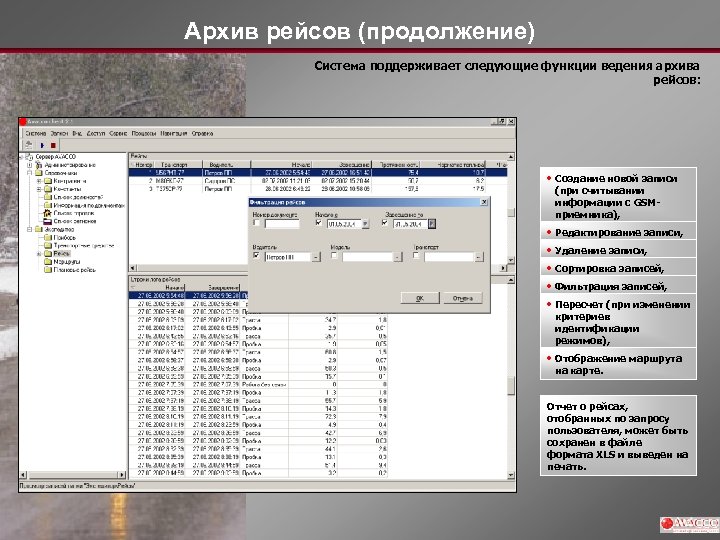Screen dimensions: 720x540
Task: Click the trips table scroll-left arrow
Action: point(133,268)
